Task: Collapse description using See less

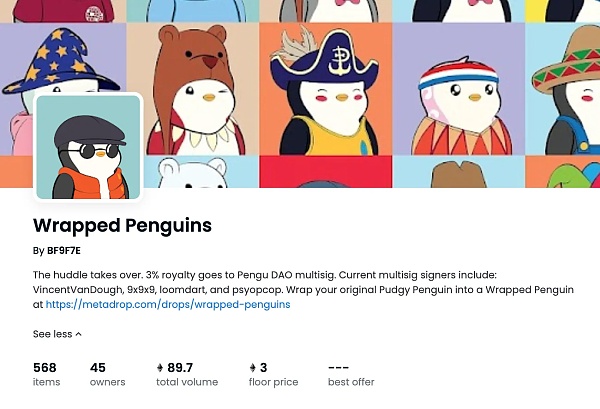Action: 57,334
